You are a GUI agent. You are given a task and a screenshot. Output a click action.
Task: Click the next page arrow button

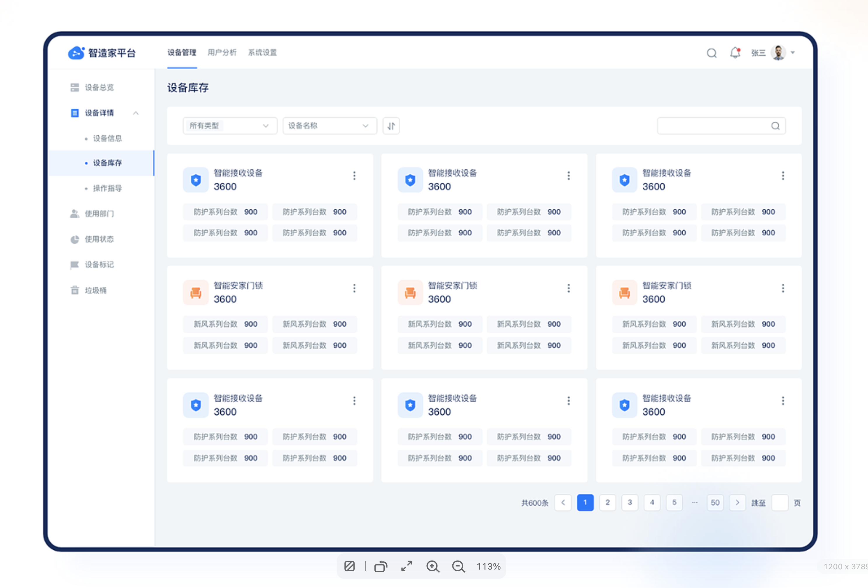pyautogui.click(x=737, y=502)
